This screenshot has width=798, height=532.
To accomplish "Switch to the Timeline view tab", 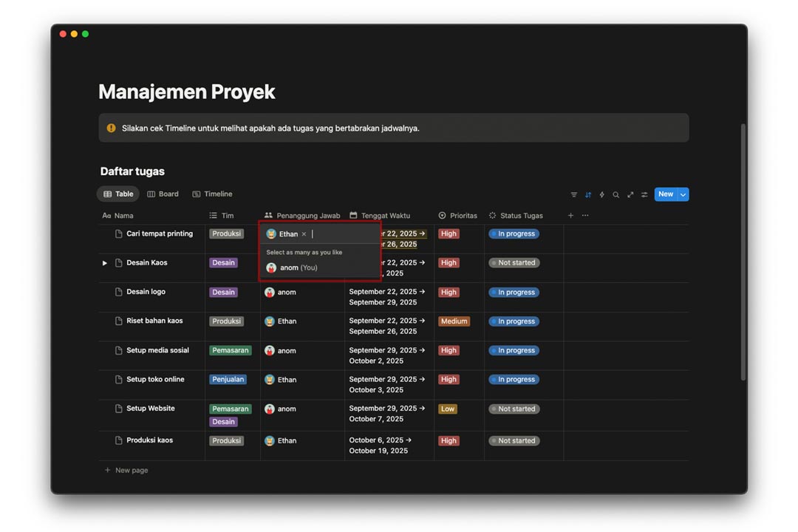I will pos(212,194).
